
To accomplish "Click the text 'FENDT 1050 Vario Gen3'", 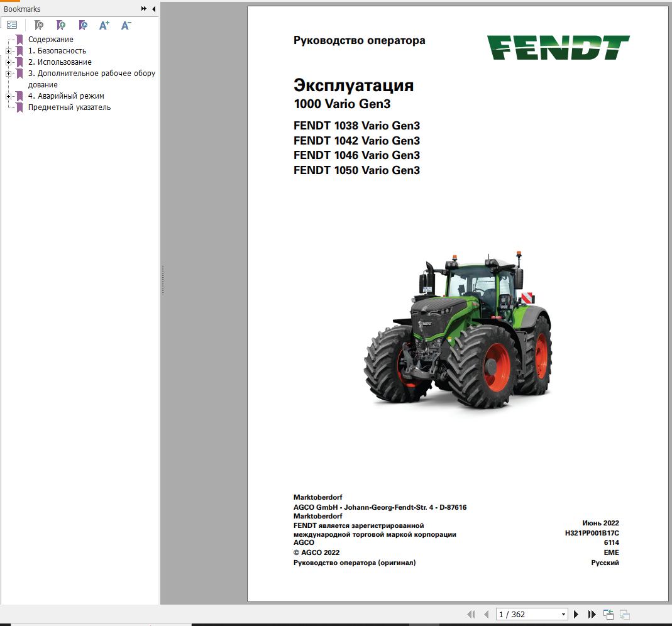I will click(x=356, y=170).
